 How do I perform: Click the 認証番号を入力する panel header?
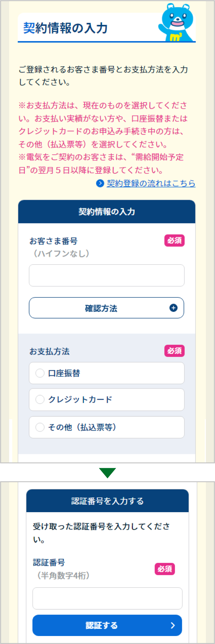click(107, 501)
